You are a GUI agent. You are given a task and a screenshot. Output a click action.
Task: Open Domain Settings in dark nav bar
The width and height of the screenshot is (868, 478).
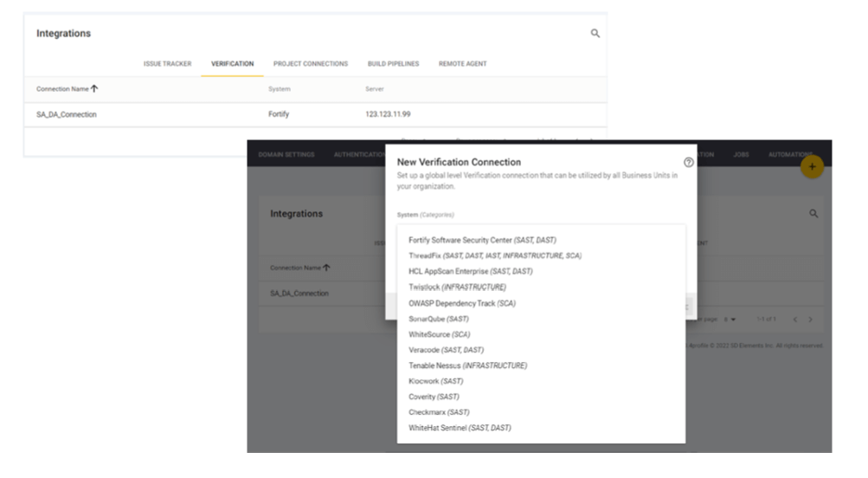tap(286, 154)
